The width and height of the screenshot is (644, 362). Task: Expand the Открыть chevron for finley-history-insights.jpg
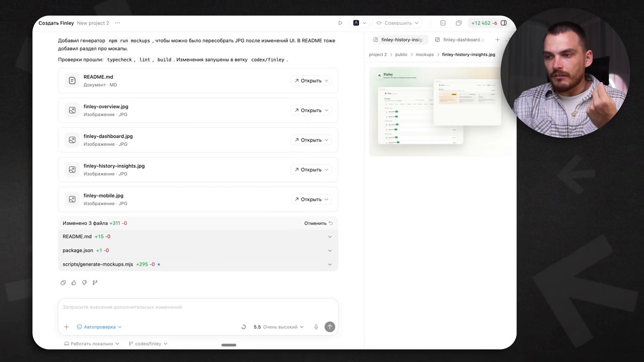pyautogui.click(x=327, y=169)
